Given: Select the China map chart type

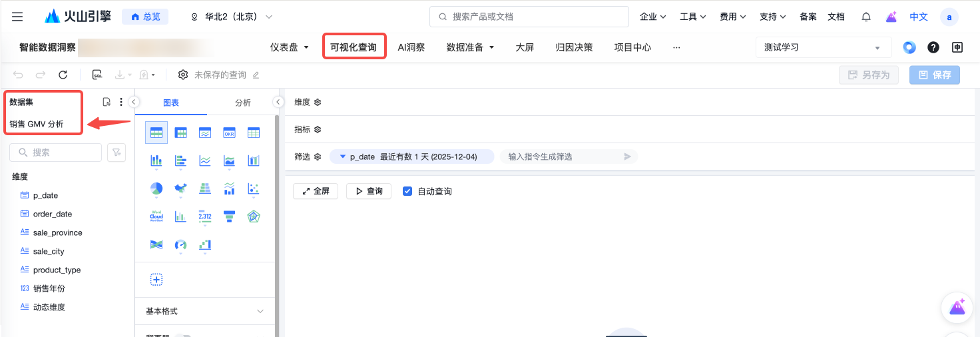Looking at the screenshot, I should coord(180,188).
